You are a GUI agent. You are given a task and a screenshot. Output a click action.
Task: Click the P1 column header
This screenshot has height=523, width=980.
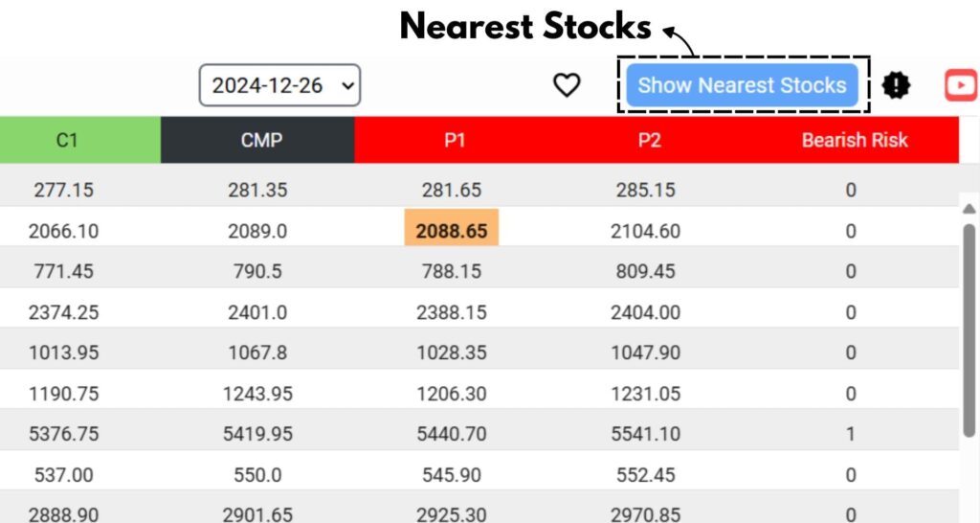455,140
